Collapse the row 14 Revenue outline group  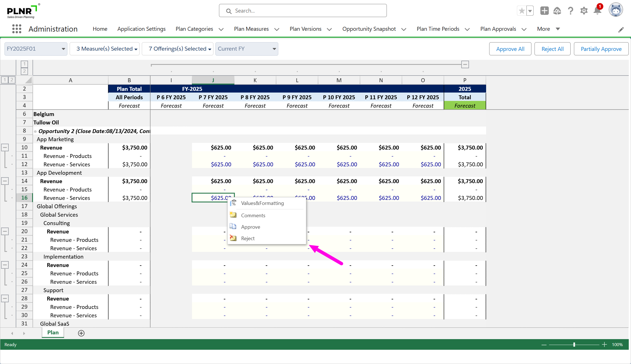tap(5, 181)
